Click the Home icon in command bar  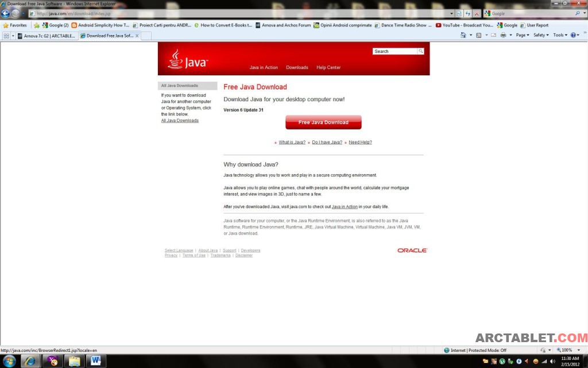click(463, 35)
